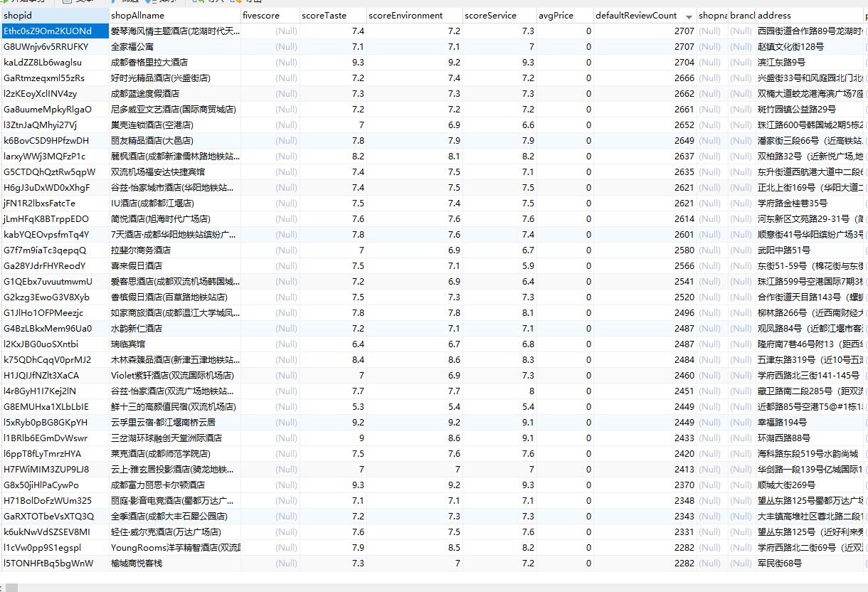Select the address column header

click(810, 15)
